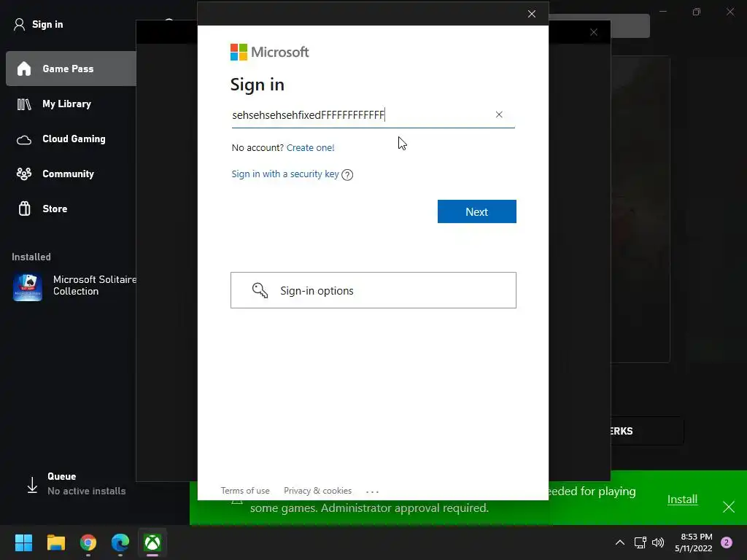This screenshot has height=560, width=747.
Task: Open Microsoft Solitaire Collection thumbnail
Action: click(x=28, y=287)
